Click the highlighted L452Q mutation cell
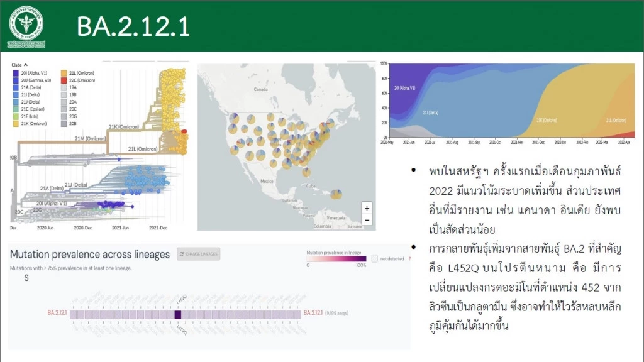Screen dimensions: 644x362 [177, 314]
